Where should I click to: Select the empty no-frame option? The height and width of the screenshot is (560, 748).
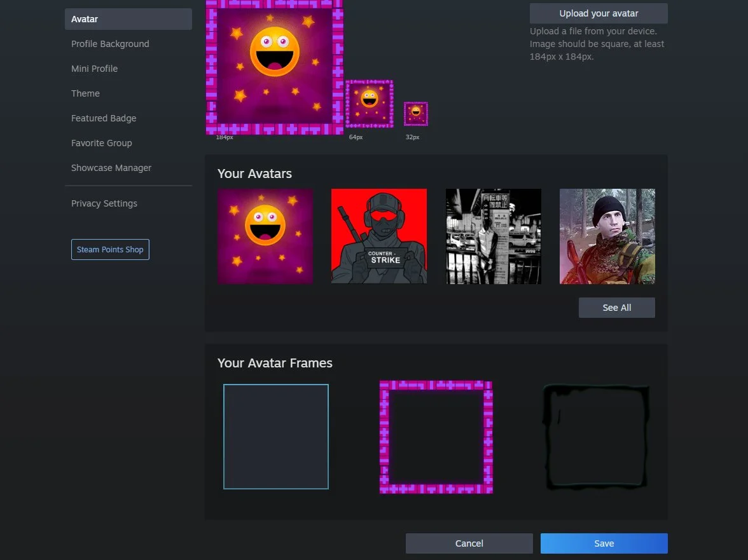tap(276, 437)
